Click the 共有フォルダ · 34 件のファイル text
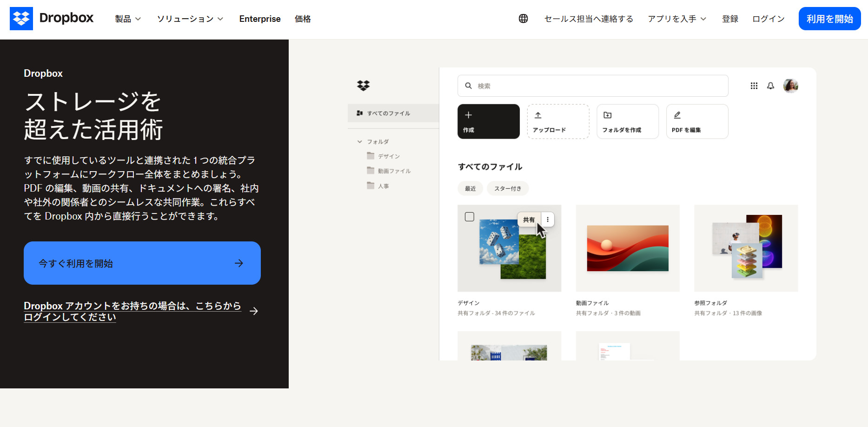Screen dimensions: 868x427 [496, 313]
